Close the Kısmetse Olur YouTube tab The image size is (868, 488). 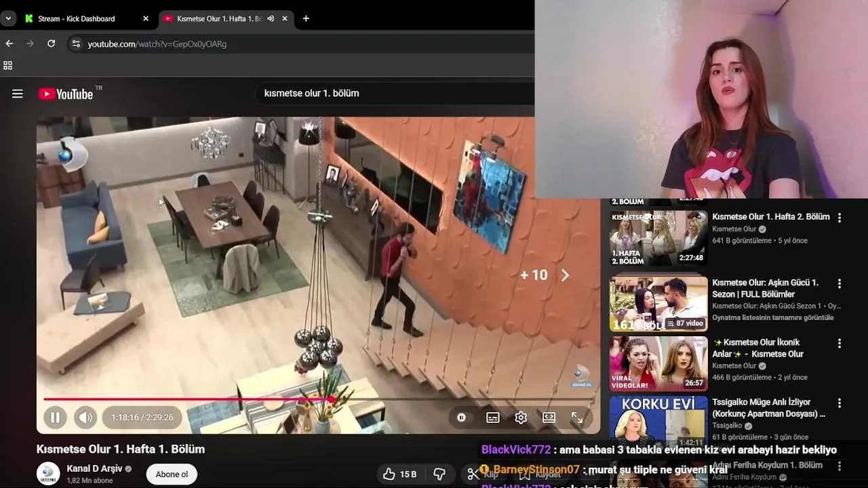[285, 18]
